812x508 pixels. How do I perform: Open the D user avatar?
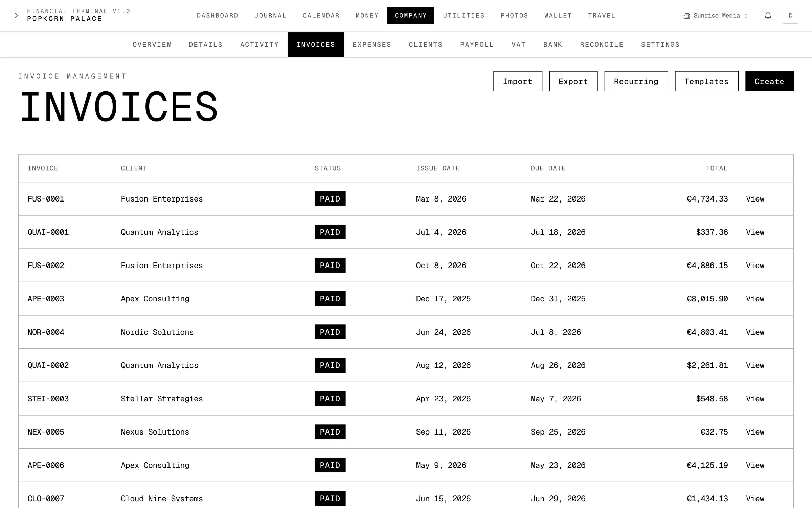(790, 16)
